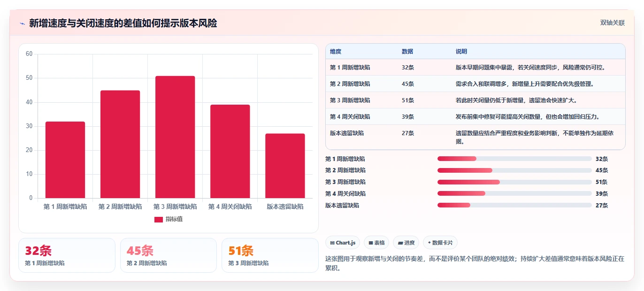
Task: Click table cell 第 4 周关闭缺陷
Action: click(350, 117)
